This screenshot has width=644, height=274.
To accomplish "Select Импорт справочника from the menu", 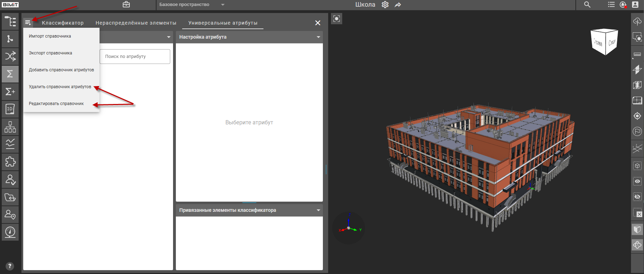I will [x=50, y=36].
